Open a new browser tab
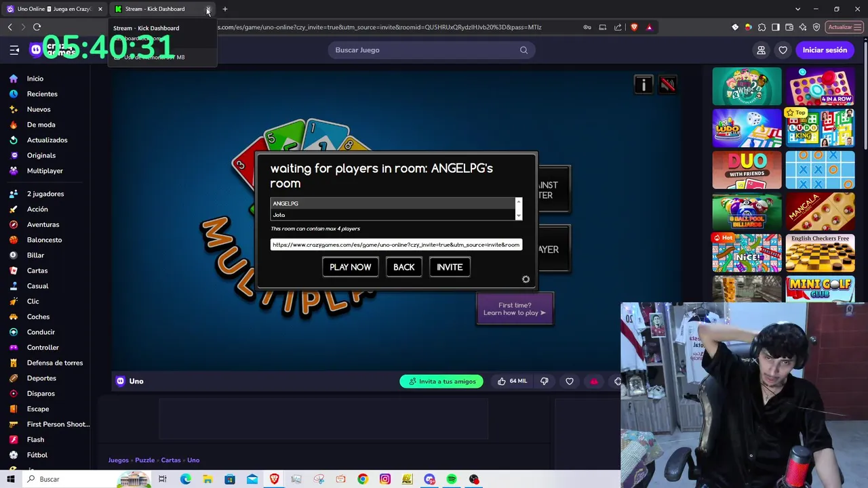 click(225, 9)
